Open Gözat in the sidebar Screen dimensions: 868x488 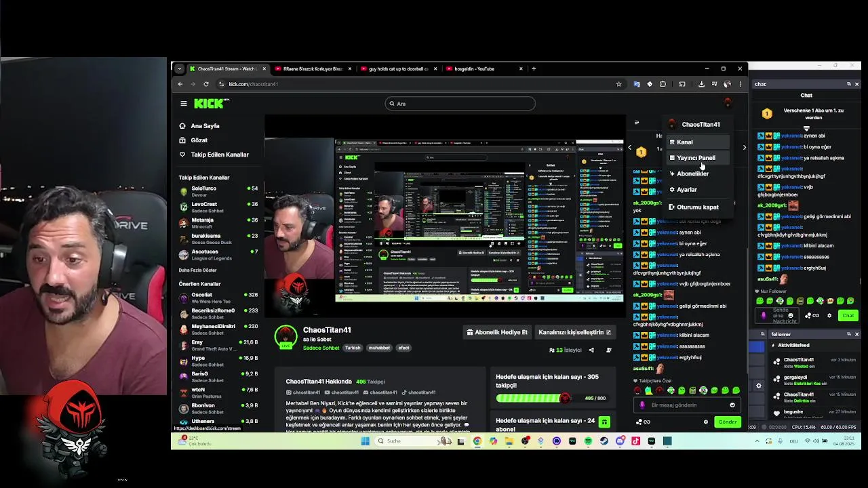[x=199, y=140]
